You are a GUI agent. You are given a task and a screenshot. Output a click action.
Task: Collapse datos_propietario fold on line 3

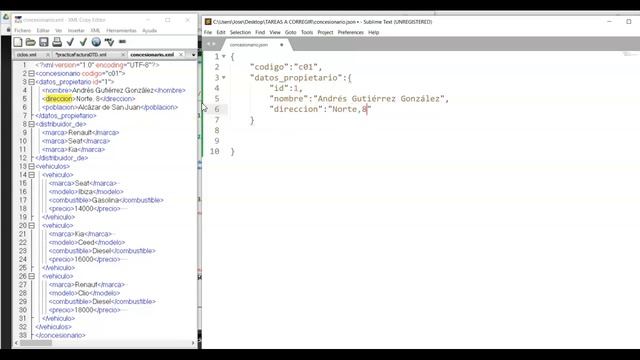(31, 82)
